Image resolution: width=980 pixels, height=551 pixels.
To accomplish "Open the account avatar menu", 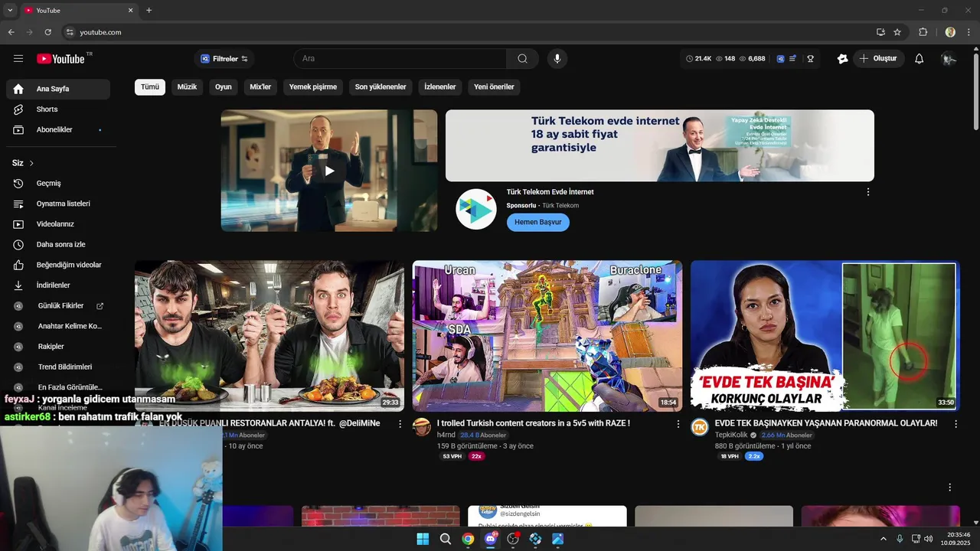I will 949,59.
